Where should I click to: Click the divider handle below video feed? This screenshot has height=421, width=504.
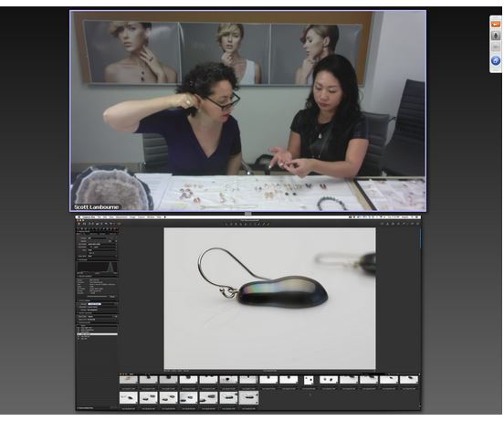click(247, 214)
